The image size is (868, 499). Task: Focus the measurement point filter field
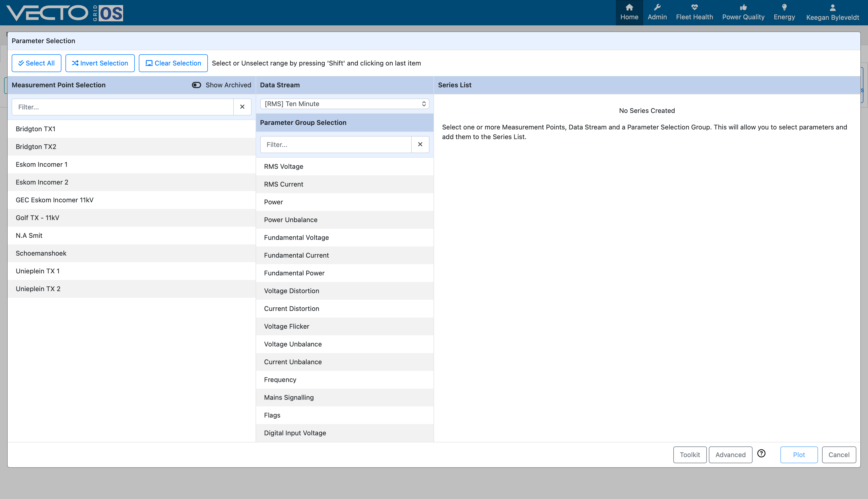(123, 107)
